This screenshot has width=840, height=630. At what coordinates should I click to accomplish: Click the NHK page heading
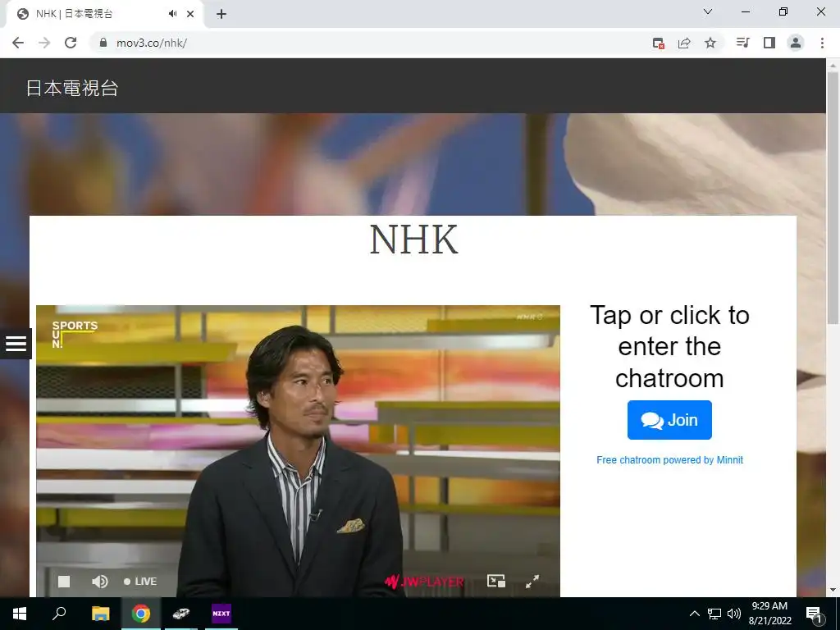413,240
